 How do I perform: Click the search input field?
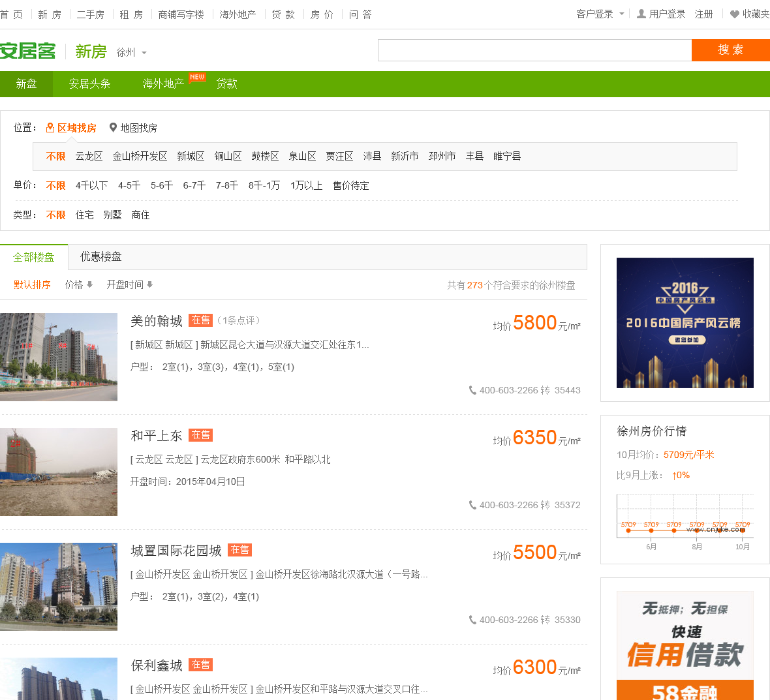535,50
